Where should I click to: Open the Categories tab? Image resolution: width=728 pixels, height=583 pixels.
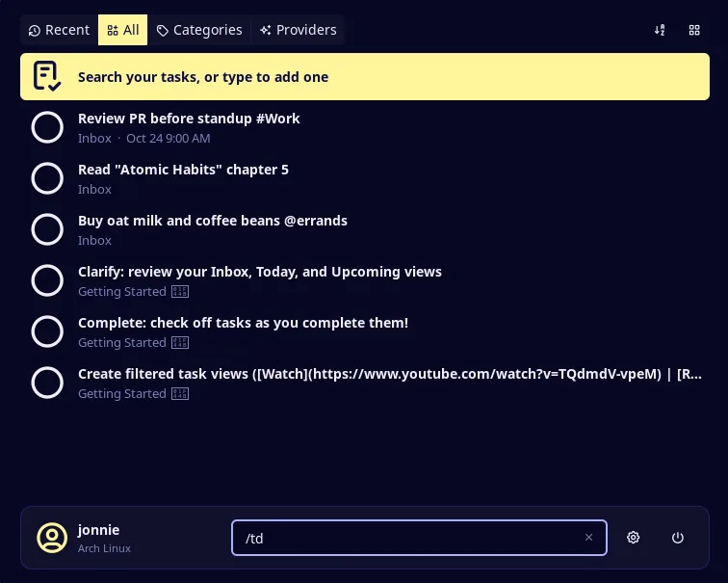(x=199, y=30)
